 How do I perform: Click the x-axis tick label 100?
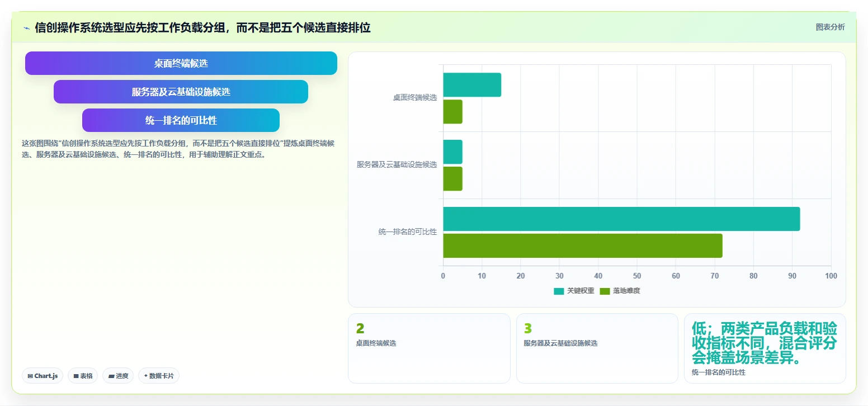click(x=831, y=276)
